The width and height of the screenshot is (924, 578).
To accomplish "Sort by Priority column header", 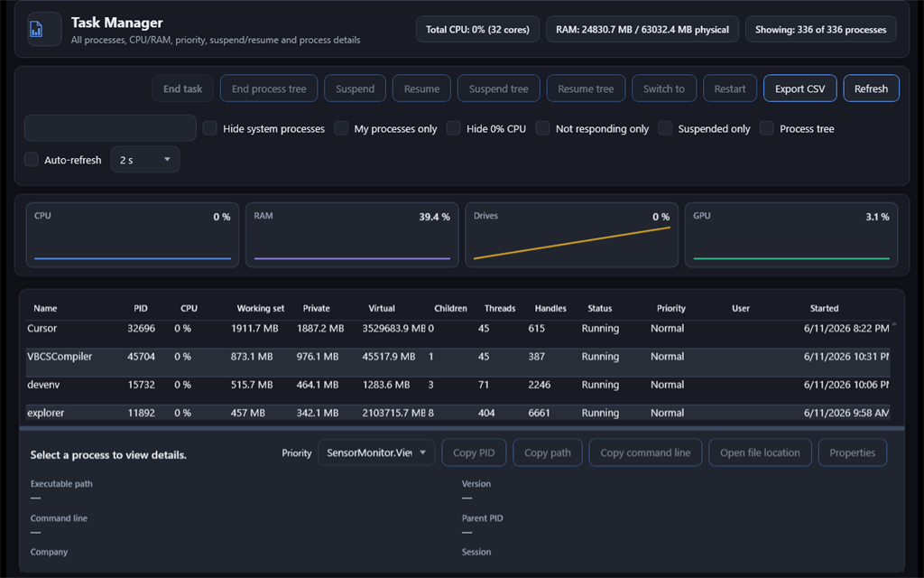I will (x=671, y=309).
